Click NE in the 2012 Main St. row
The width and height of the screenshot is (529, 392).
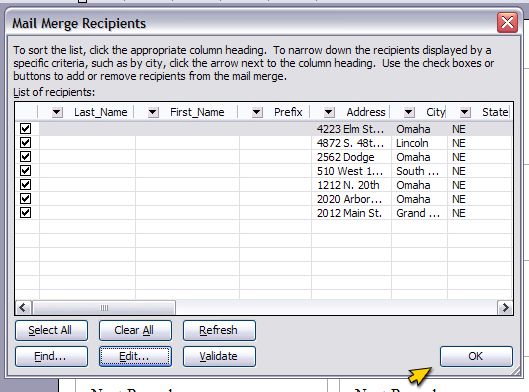(x=458, y=213)
